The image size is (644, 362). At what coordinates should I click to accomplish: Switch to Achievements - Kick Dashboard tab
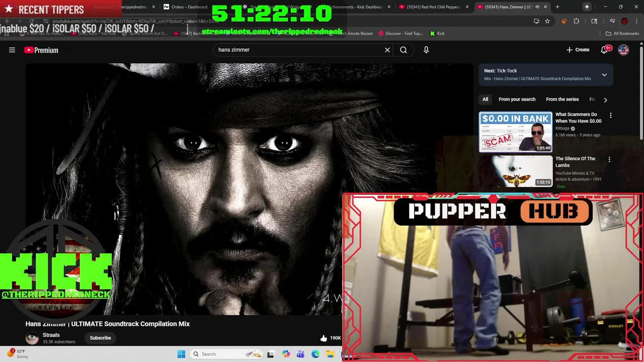point(355,7)
